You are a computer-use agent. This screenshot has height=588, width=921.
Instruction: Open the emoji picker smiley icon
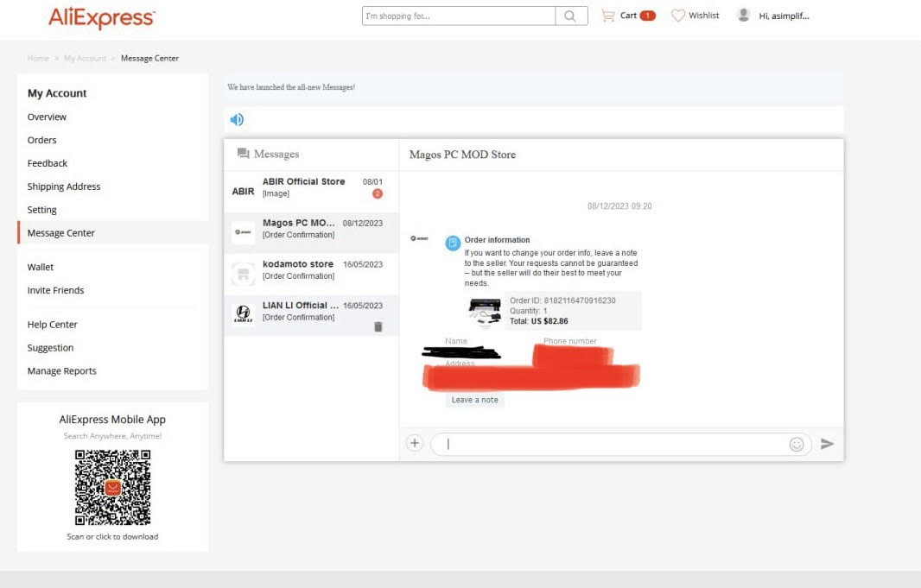(x=796, y=444)
